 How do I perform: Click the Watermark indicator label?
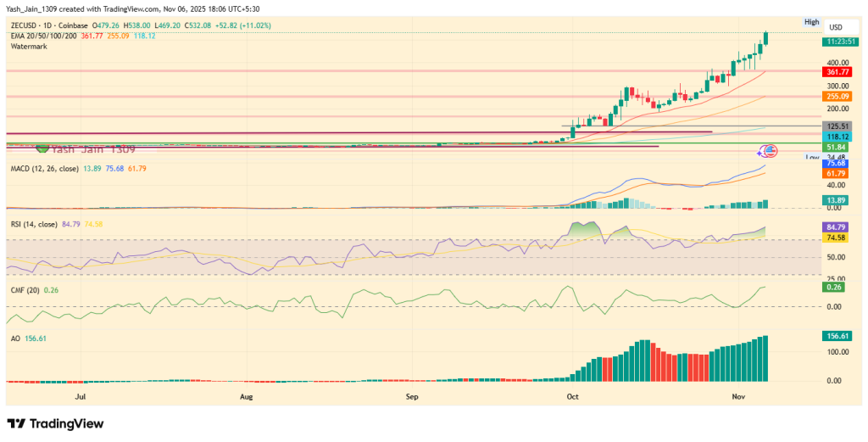coord(29,46)
